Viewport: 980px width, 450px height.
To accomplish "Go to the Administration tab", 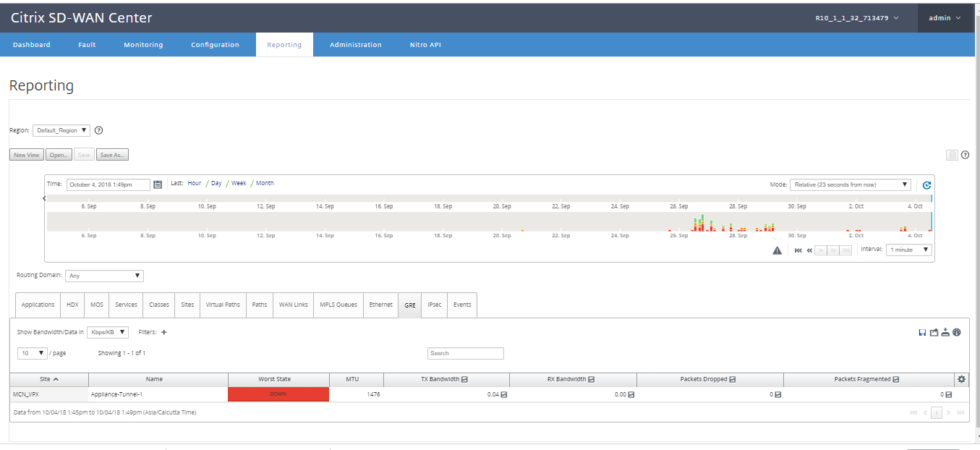I will [x=356, y=45].
